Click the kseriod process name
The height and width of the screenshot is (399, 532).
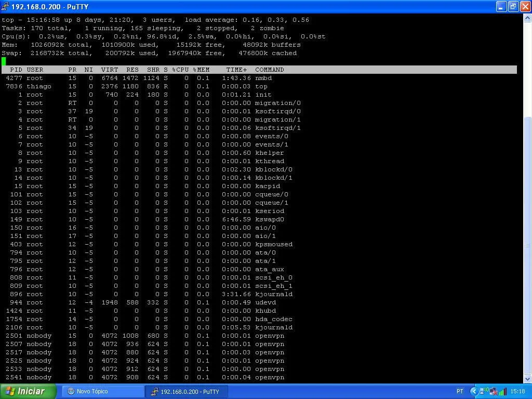click(x=270, y=211)
